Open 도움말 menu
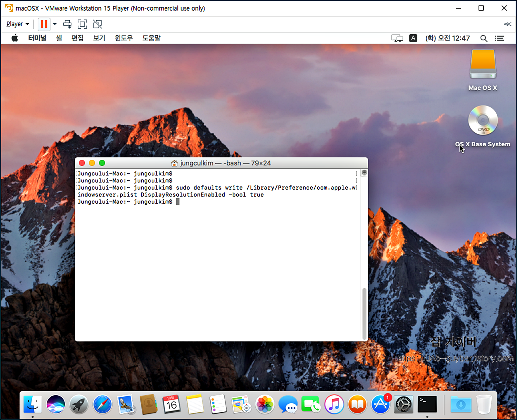Image resolution: width=517 pixels, height=420 pixels. (x=151, y=38)
